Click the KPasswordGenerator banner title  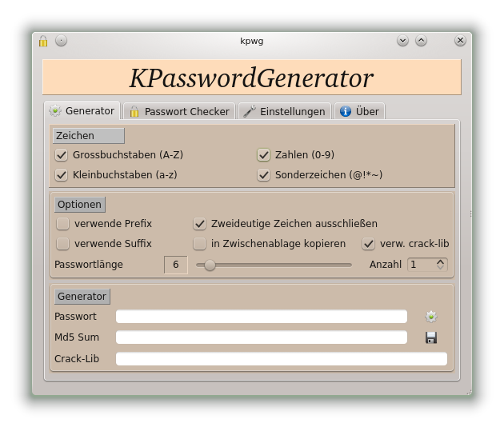pyautogui.click(x=251, y=78)
